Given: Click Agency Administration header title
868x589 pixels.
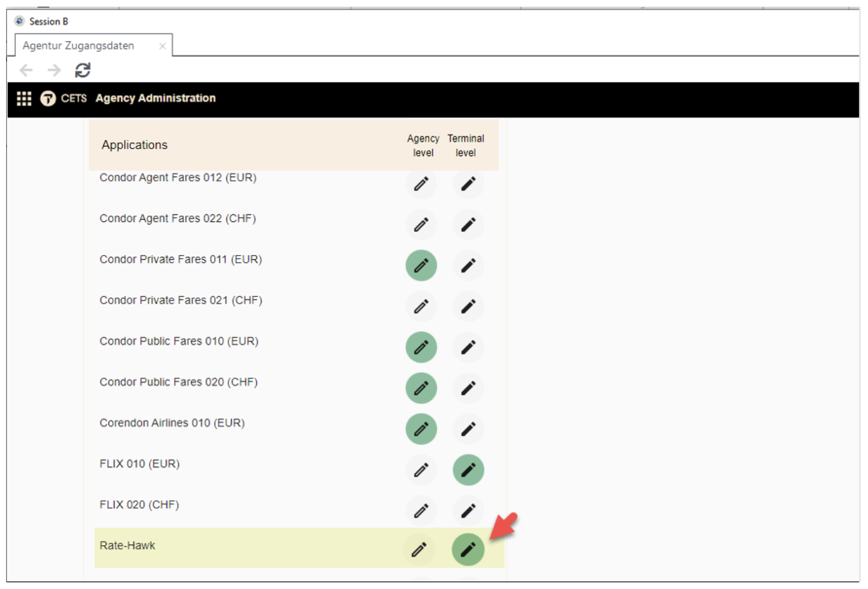Looking at the screenshot, I should 155,99.
